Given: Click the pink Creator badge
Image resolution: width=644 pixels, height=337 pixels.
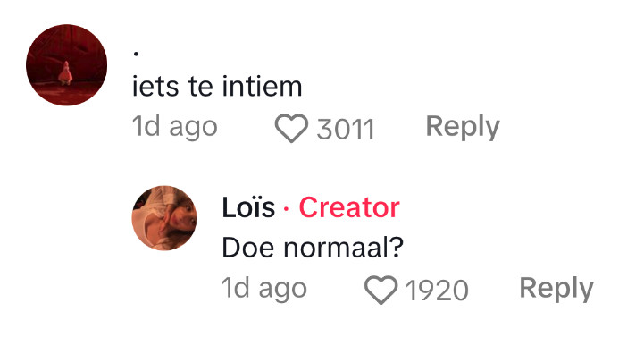Looking at the screenshot, I should click(x=349, y=207).
